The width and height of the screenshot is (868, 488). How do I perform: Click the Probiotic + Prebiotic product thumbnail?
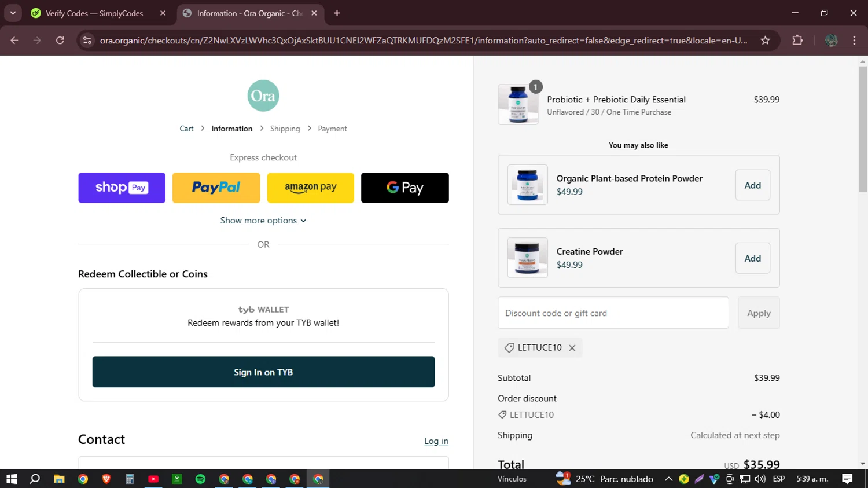(518, 104)
